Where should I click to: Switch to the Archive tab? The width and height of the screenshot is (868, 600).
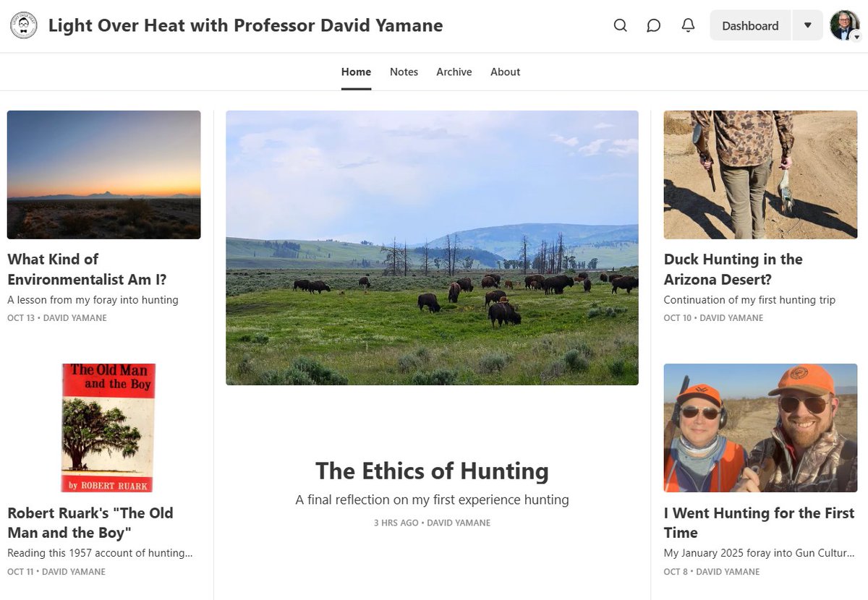pyautogui.click(x=454, y=72)
